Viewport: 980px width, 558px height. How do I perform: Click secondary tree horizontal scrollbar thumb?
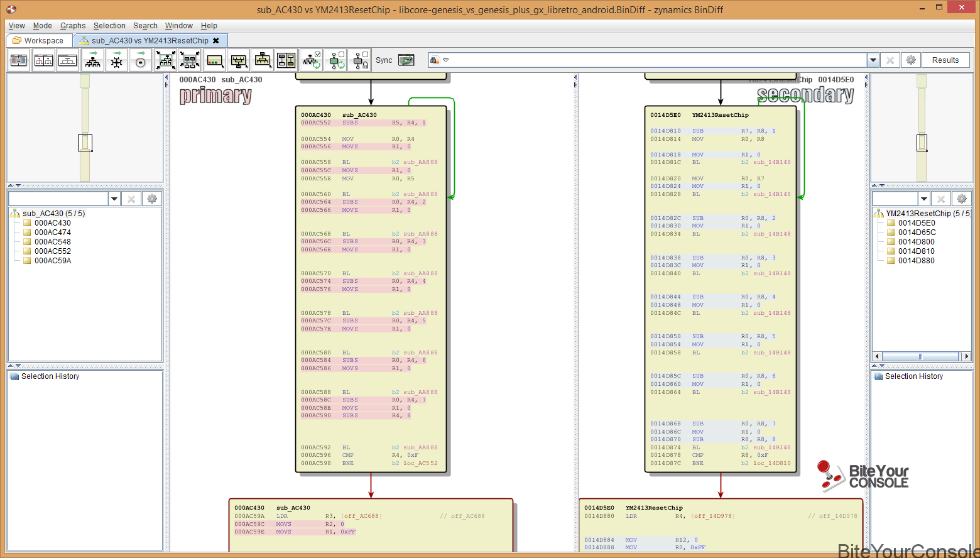(920, 356)
